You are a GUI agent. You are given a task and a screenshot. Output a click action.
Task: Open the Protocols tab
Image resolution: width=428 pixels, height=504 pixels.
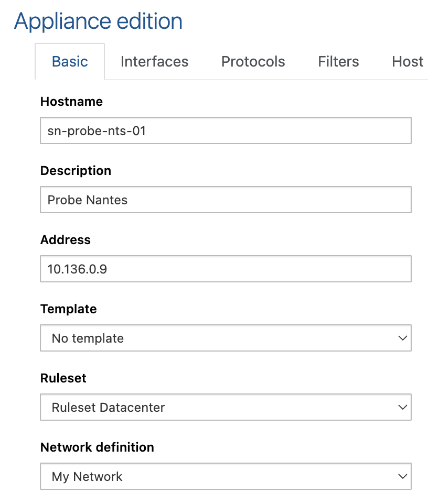[x=253, y=62]
